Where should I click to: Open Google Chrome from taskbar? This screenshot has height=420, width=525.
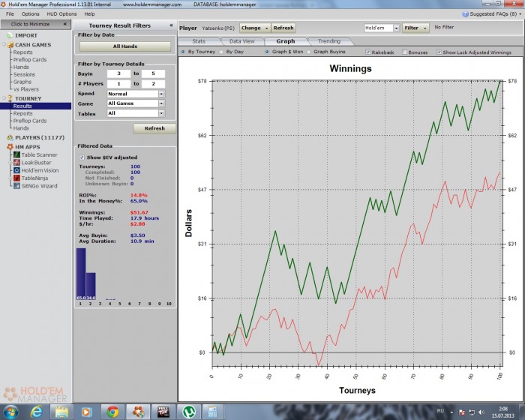click(x=112, y=412)
